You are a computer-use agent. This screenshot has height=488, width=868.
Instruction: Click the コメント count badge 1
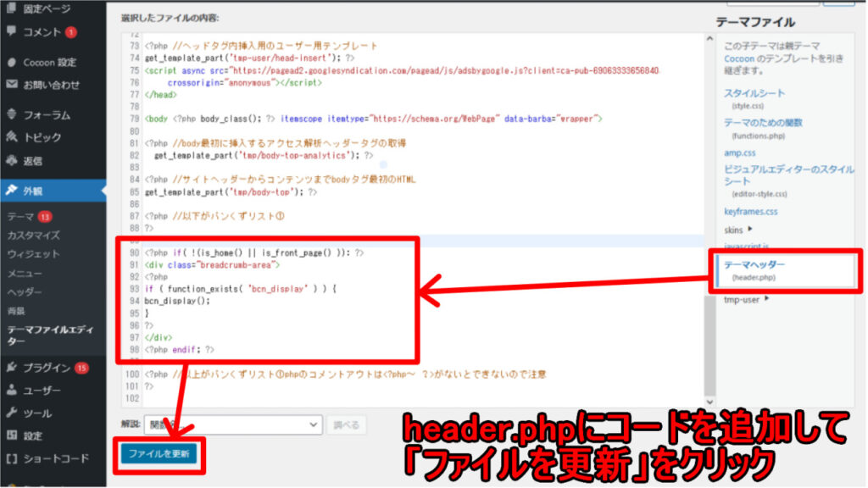click(71, 32)
